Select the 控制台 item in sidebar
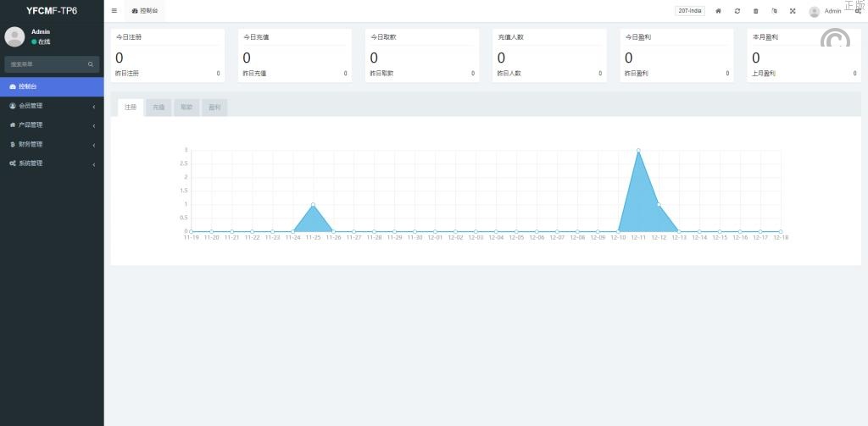 pyautogui.click(x=51, y=86)
